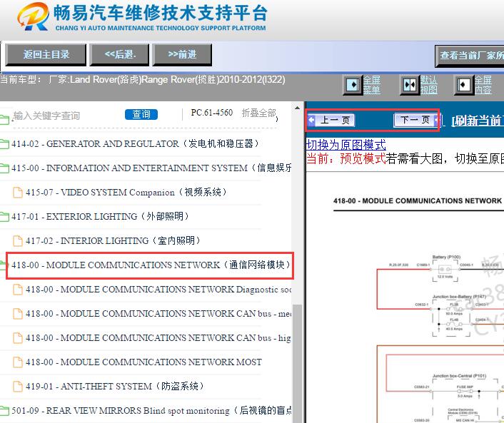Screen dimensions: 504x423
Task: Click 刷新当前 refresh link
Action: click(478, 121)
